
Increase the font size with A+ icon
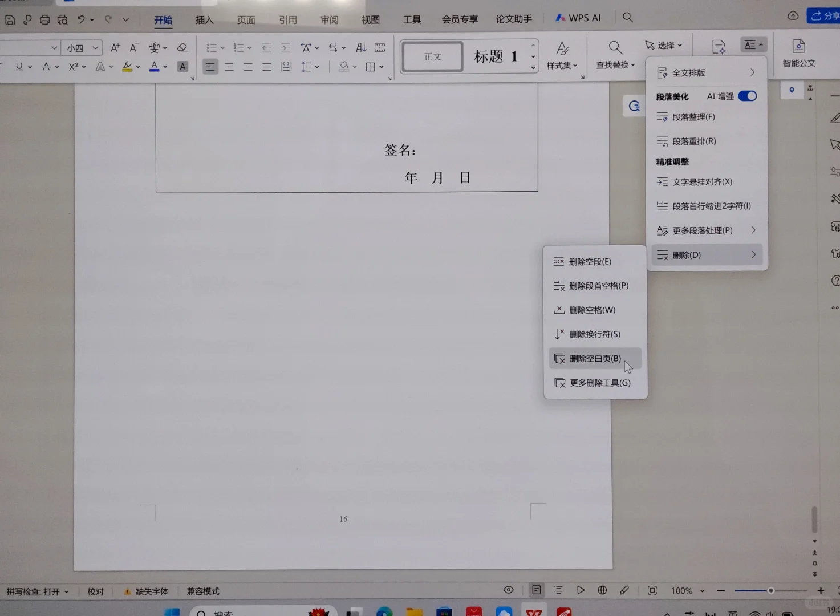coord(115,48)
